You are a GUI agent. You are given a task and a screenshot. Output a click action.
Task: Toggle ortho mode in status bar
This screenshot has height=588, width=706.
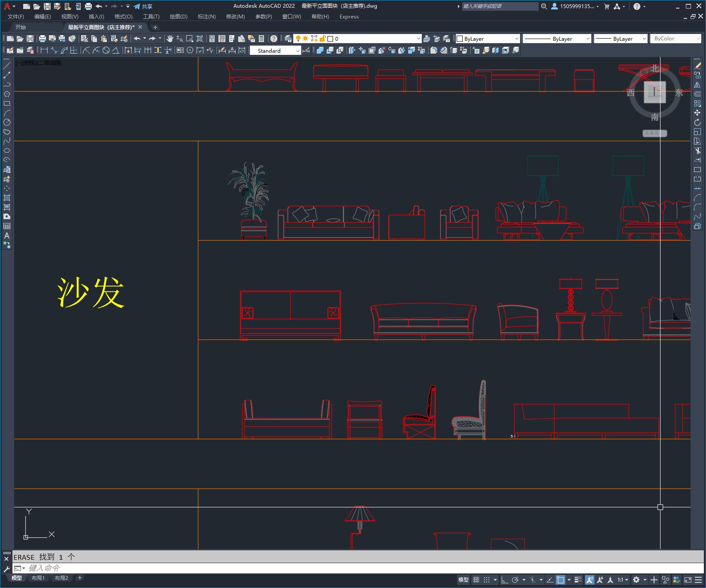[505, 580]
